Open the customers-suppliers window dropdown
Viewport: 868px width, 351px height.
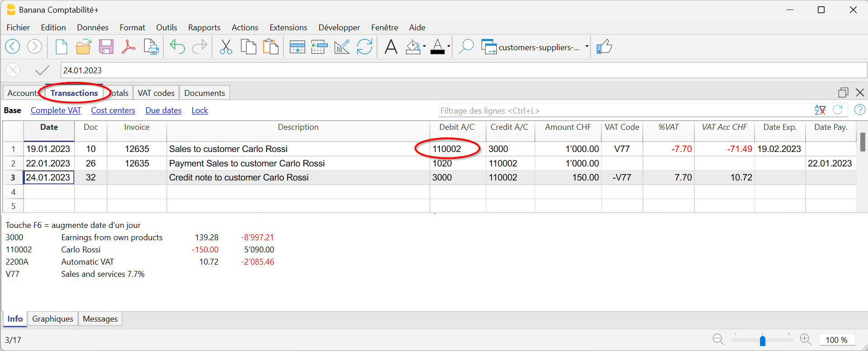point(587,47)
